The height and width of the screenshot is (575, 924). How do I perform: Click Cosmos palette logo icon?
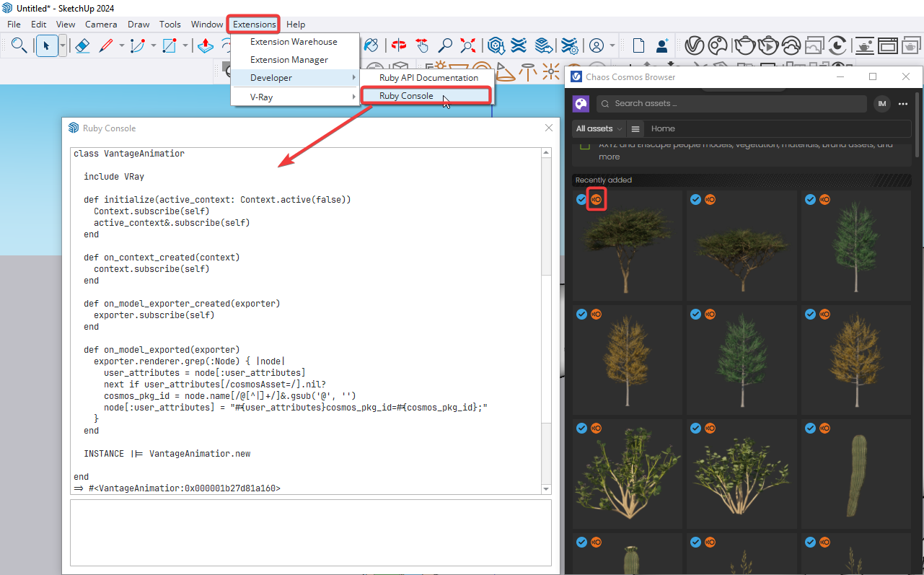pos(581,104)
